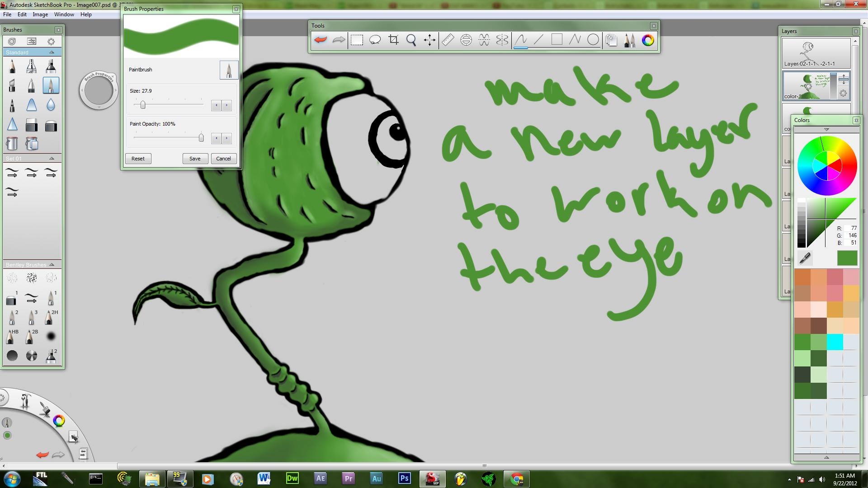The width and height of the screenshot is (868, 488).
Task: Select the Soft Eraser brush
Action: click(x=51, y=125)
